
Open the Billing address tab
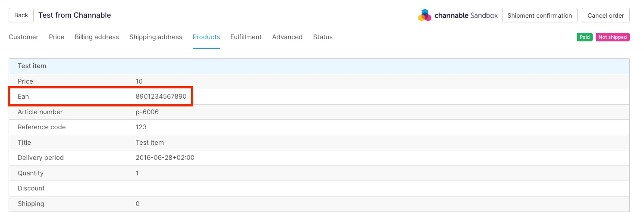pyautogui.click(x=97, y=37)
